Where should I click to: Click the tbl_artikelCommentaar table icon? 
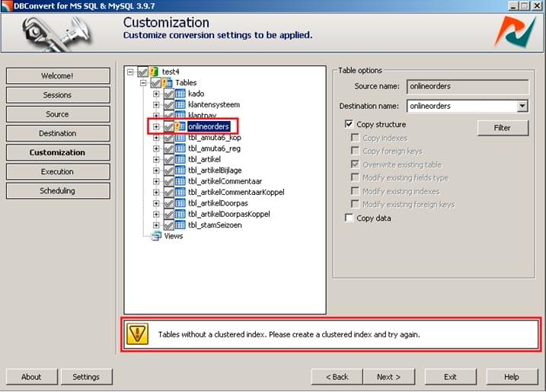(x=180, y=181)
